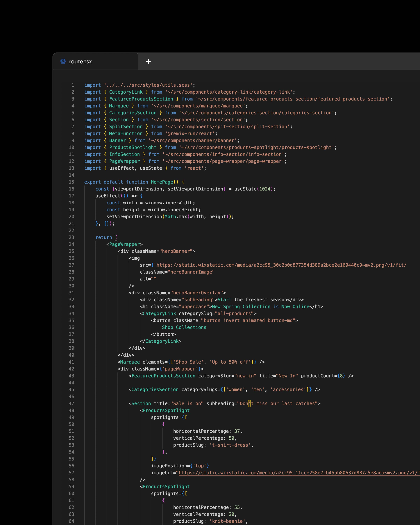Click line number 47 in the gutter
The image size is (420, 525).
(x=72, y=403)
